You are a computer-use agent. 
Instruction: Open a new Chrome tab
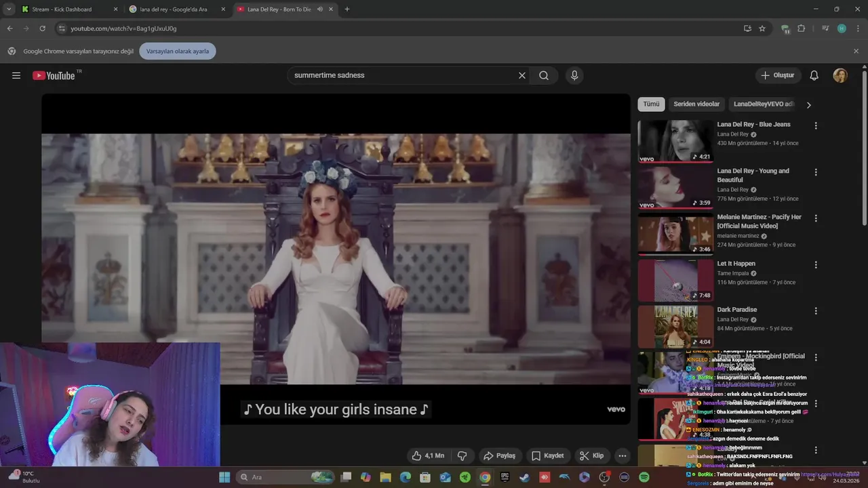(347, 9)
